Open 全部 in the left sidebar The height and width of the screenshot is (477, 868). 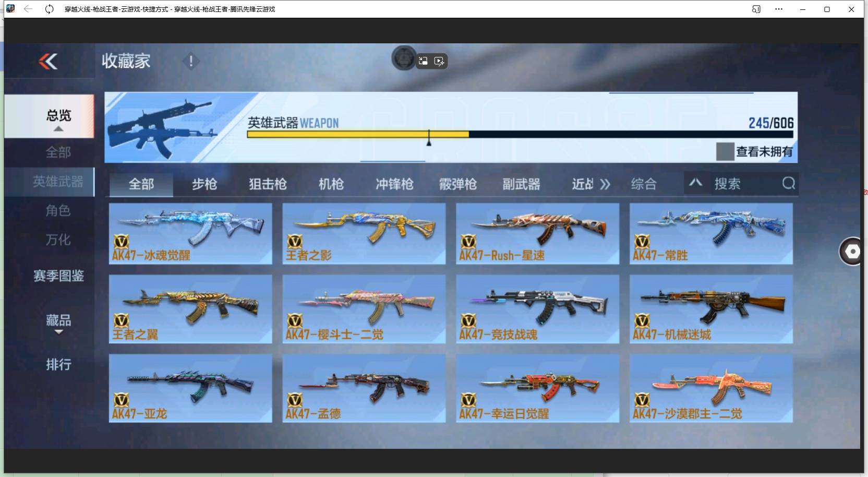click(x=58, y=152)
